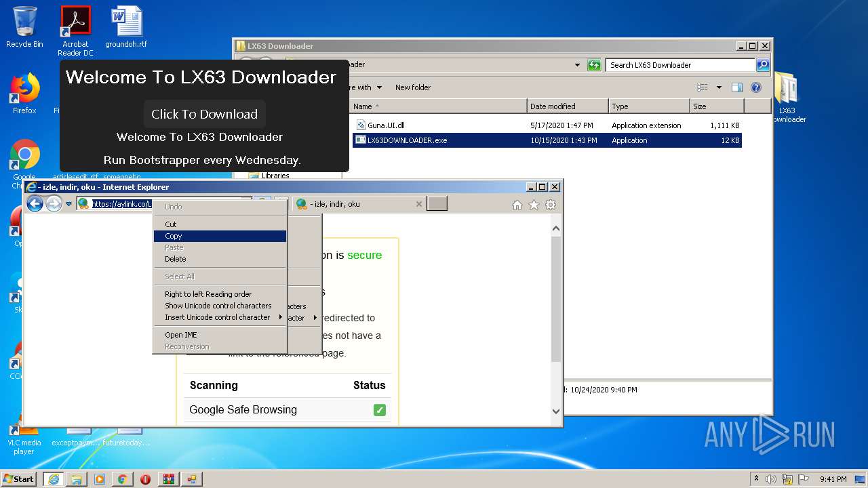Click Internet Explorer taskbar icon
Screen dimensions: 868x488
tap(53, 479)
